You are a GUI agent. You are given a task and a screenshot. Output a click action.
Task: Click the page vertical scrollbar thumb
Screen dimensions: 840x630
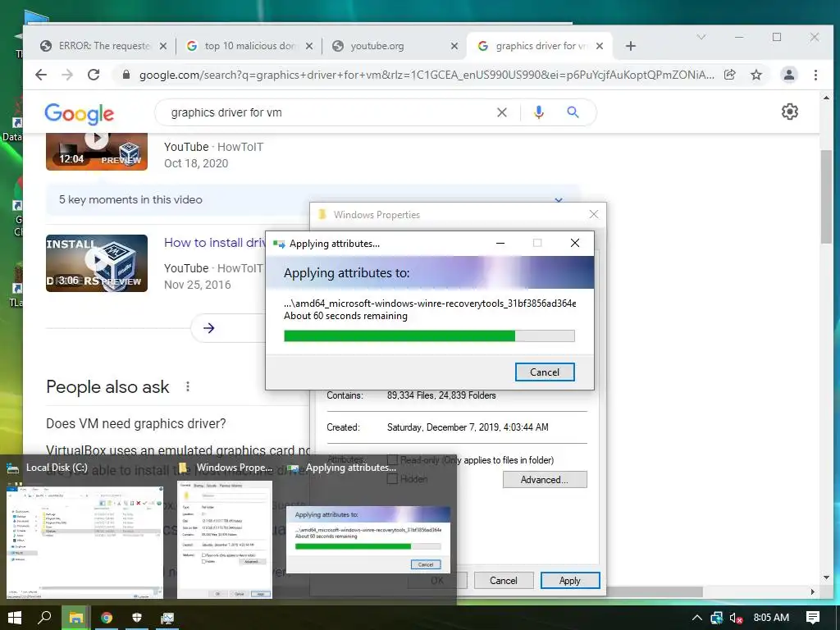coord(826,196)
